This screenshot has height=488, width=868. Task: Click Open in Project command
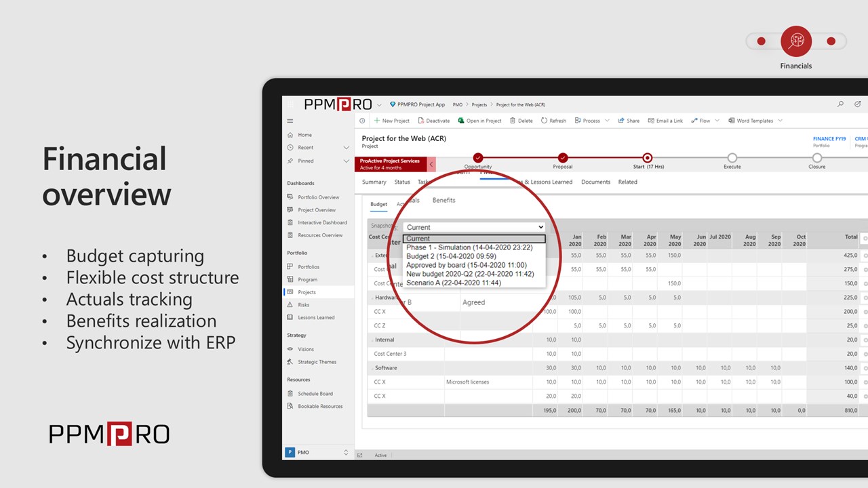tap(479, 121)
